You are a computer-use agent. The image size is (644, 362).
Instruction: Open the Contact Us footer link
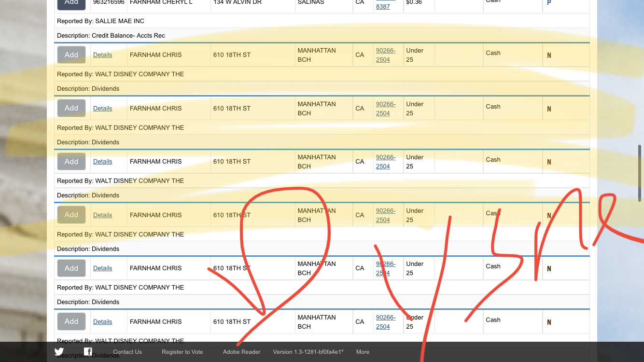point(127,352)
